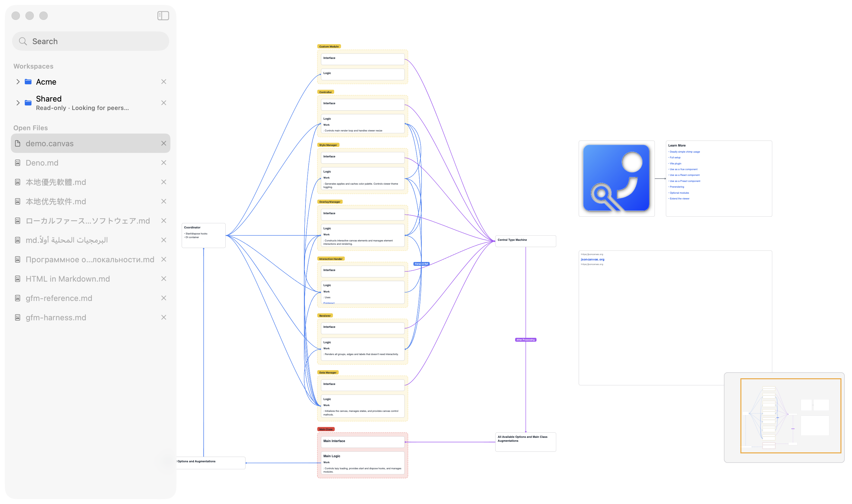Click the minimap viewport thumbnail
The height and width of the screenshot is (504, 852).
791,416
